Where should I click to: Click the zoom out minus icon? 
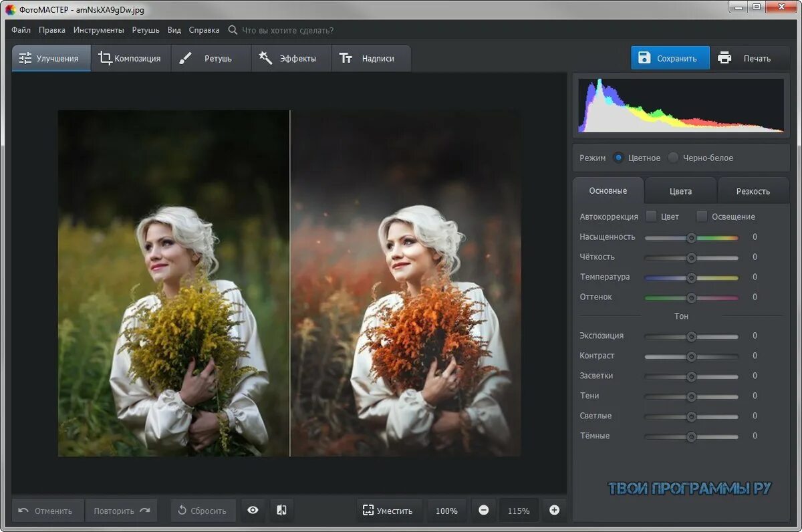point(484,511)
